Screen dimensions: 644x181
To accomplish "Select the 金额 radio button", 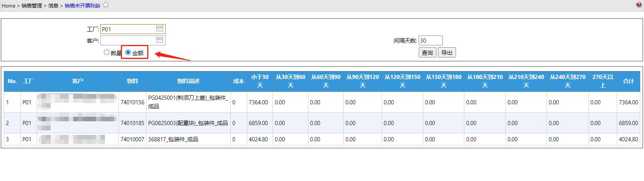I will 128,53.
